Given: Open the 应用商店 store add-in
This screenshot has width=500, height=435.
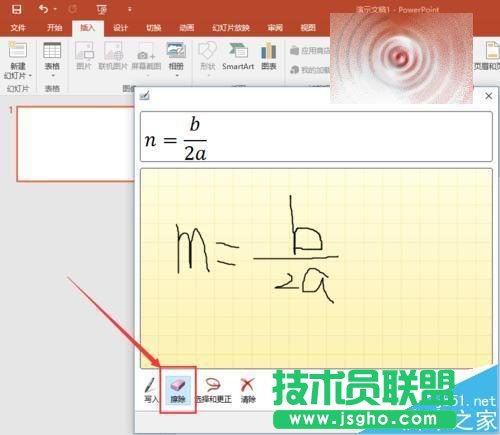Looking at the screenshot, I should [310, 51].
